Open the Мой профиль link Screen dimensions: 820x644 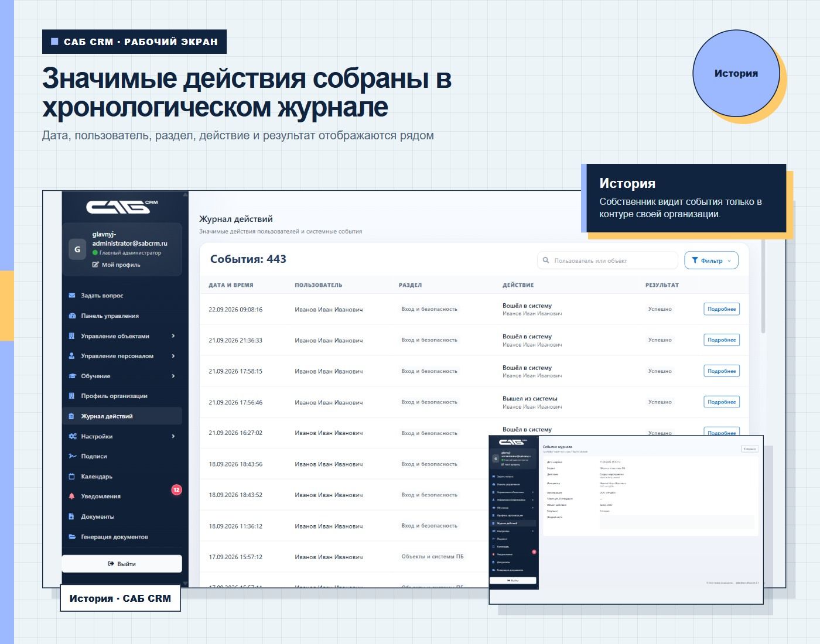[x=117, y=265]
